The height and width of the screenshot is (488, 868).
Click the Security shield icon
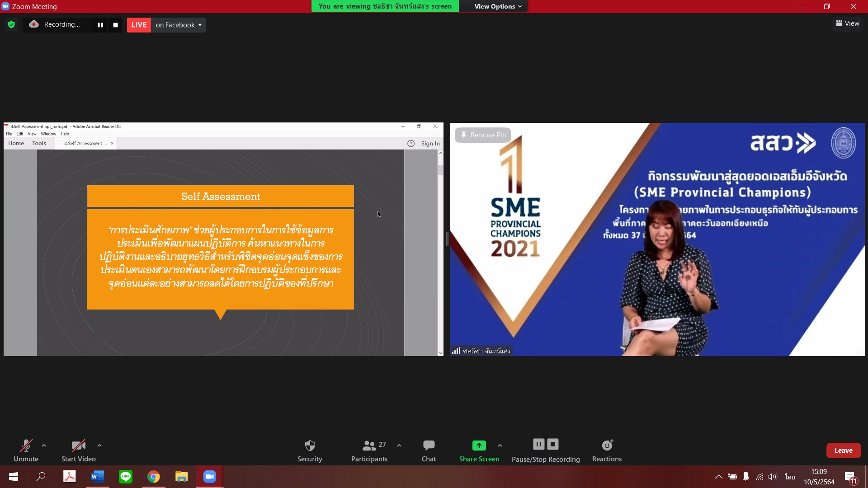tap(310, 446)
